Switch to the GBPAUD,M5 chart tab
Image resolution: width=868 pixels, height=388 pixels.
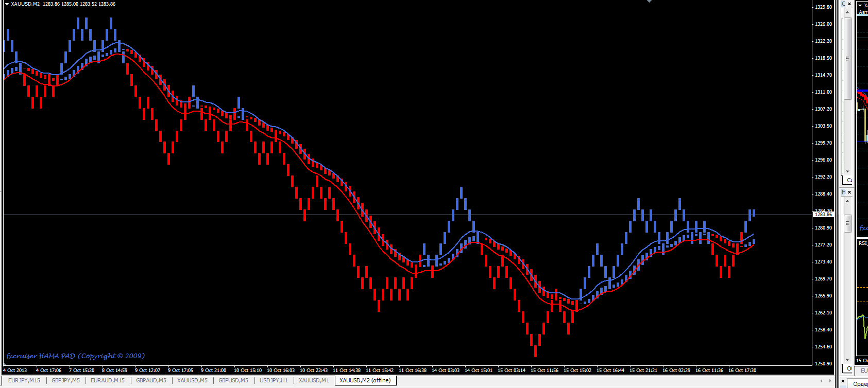[151, 380]
